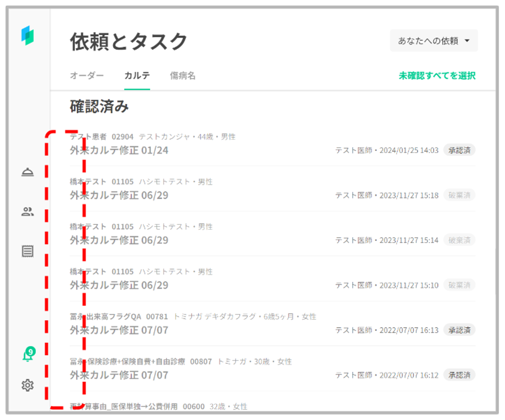Switch to the 傷病名 tab
505x420 pixels.
tap(182, 76)
